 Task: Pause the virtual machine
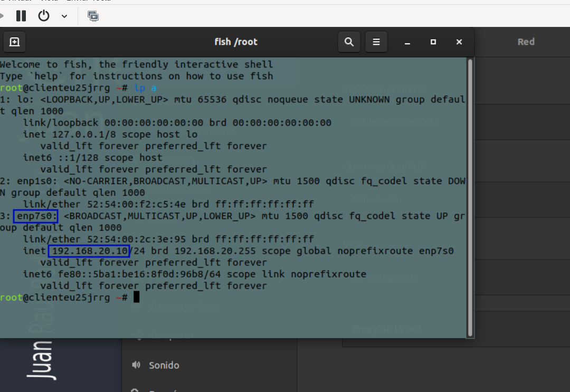[21, 16]
